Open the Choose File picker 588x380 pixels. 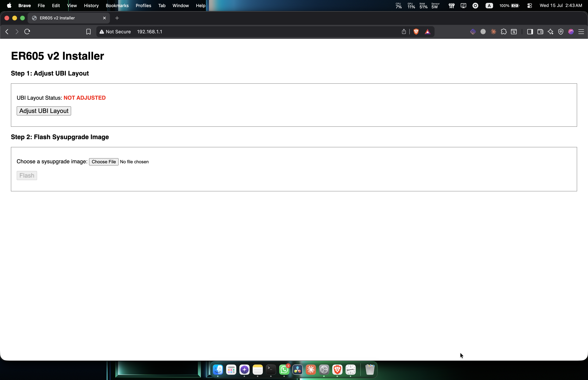point(104,162)
